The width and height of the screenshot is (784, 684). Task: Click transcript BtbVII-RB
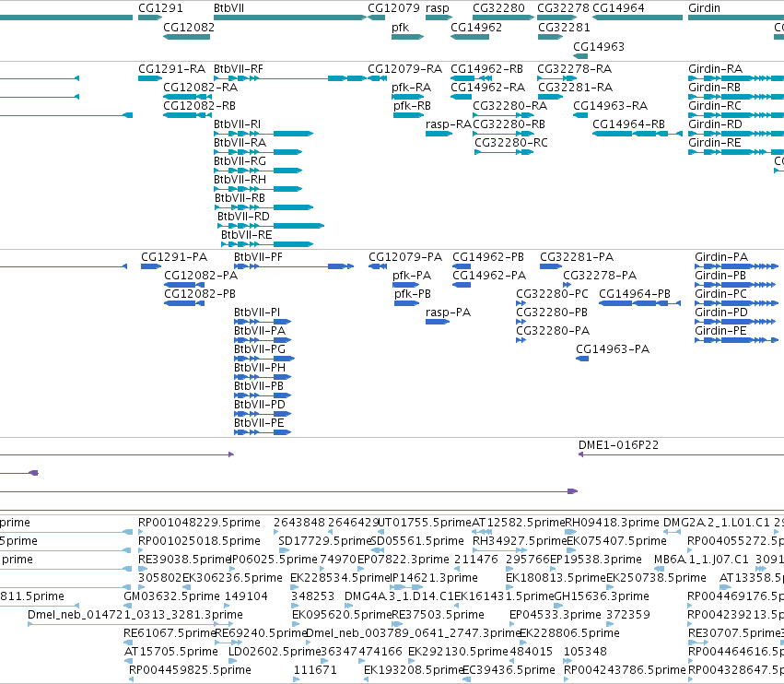[264, 207]
